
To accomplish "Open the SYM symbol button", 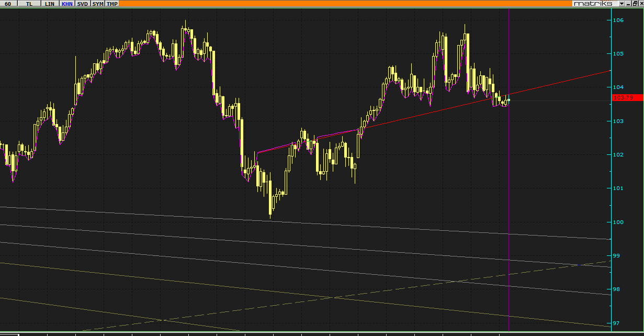I will tap(98, 4).
